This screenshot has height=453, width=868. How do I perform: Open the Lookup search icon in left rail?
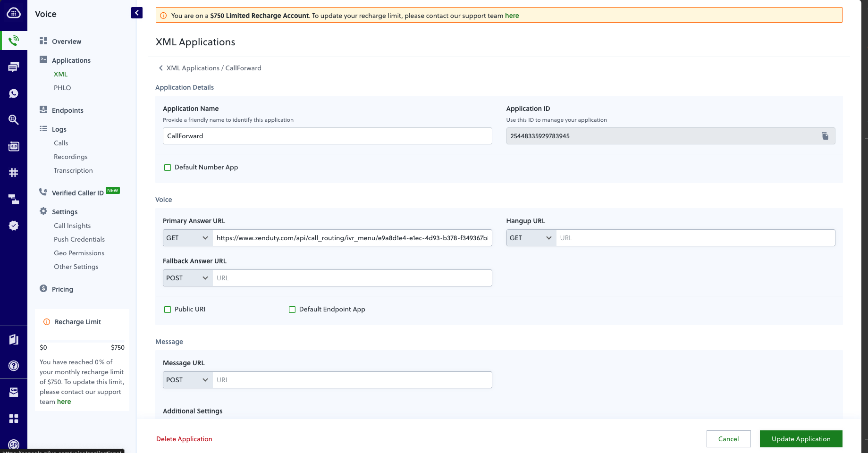coord(14,120)
